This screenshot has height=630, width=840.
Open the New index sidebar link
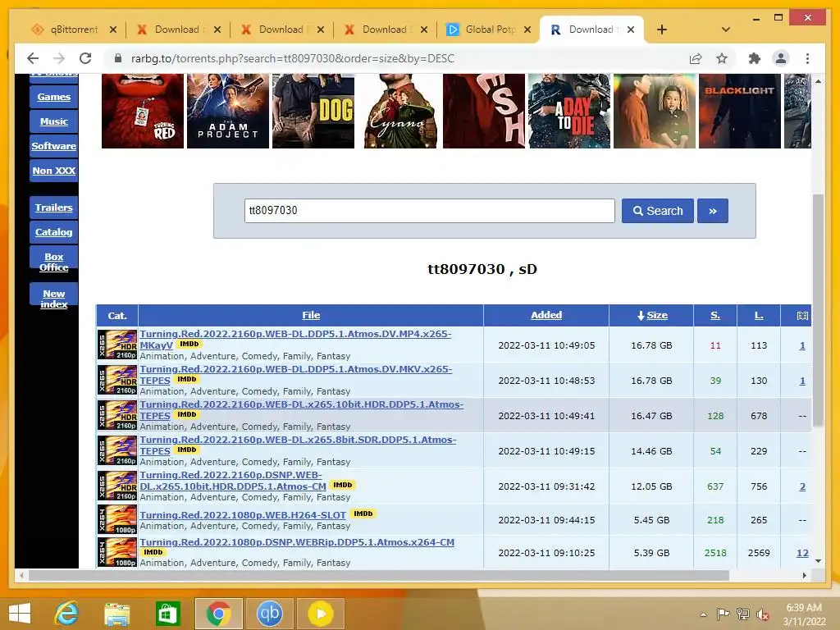click(x=53, y=299)
